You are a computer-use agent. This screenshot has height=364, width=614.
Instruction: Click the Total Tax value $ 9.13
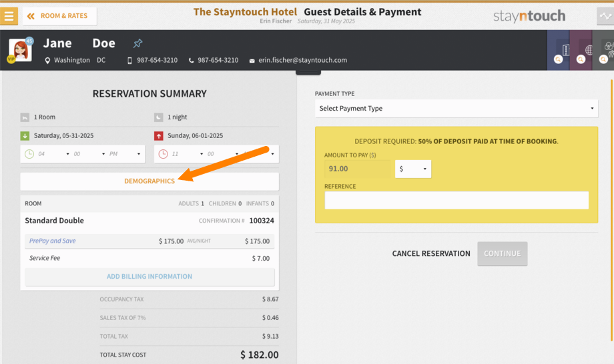click(270, 337)
